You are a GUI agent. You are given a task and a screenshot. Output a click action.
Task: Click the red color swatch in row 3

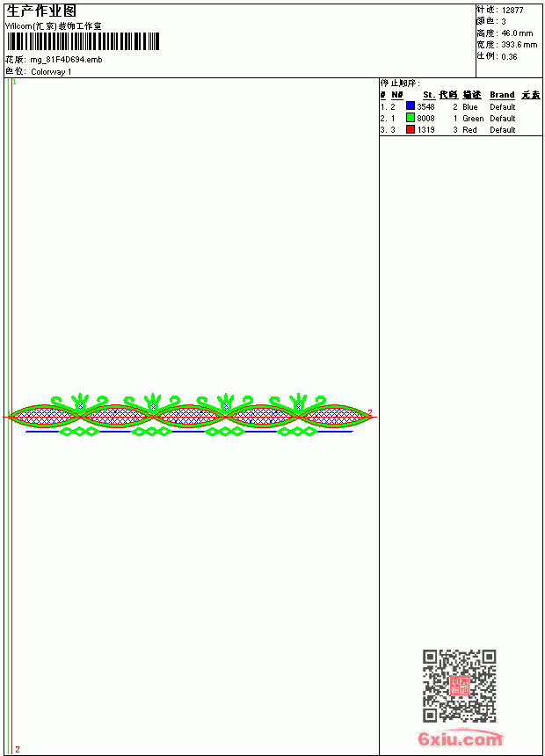tap(411, 128)
